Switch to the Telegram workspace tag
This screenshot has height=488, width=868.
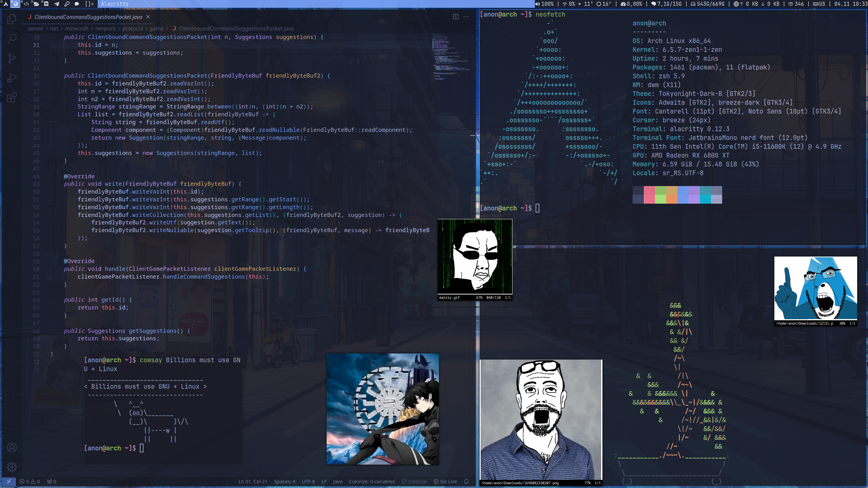coord(57,4)
